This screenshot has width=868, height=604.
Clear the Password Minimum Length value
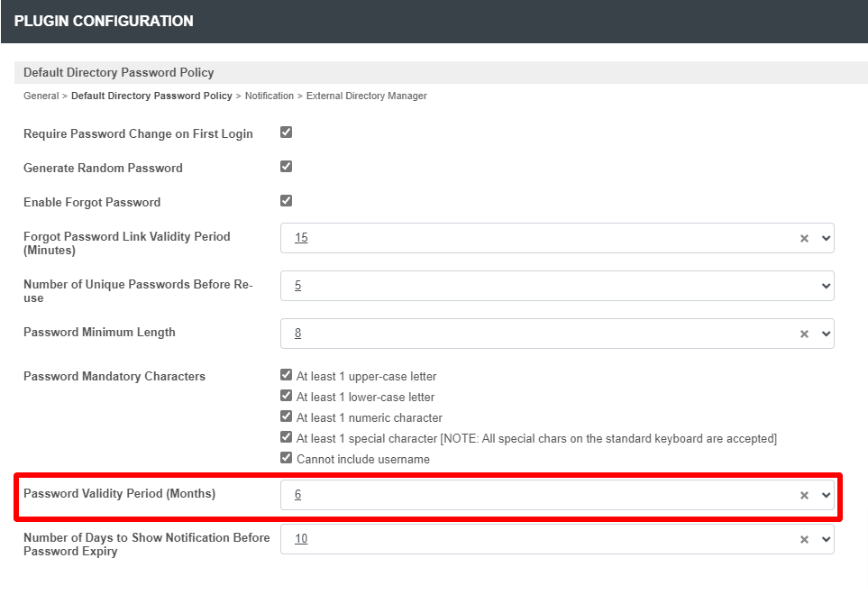click(x=804, y=334)
